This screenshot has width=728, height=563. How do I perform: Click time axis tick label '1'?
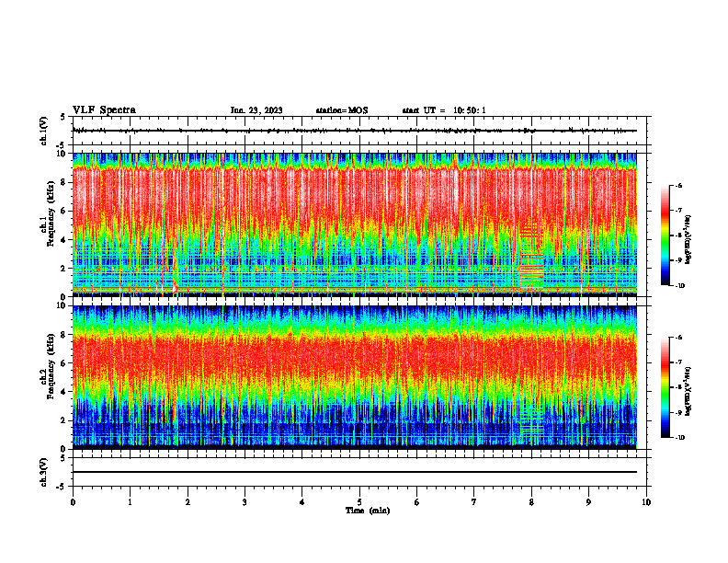130,502
